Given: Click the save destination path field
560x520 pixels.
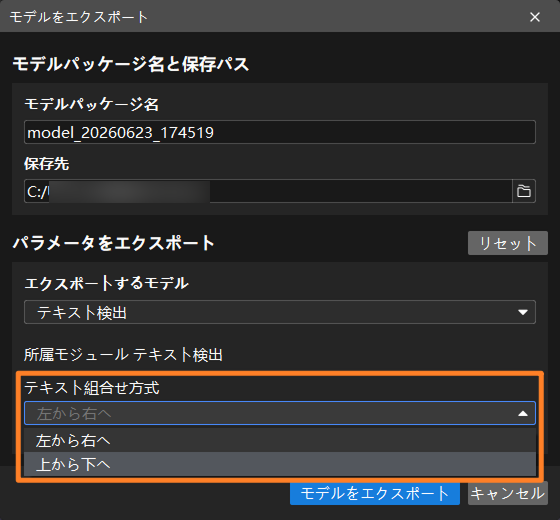Looking at the screenshot, I should tap(268, 191).
